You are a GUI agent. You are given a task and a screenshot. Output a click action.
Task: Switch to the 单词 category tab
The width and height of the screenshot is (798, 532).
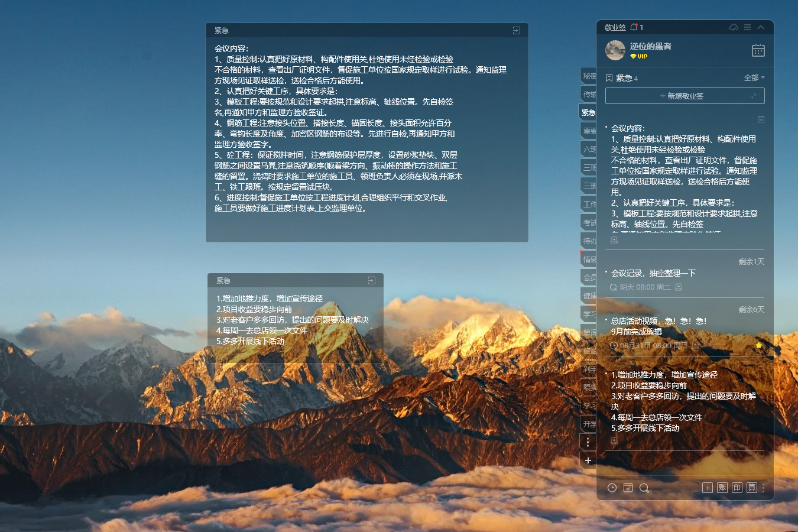589,332
